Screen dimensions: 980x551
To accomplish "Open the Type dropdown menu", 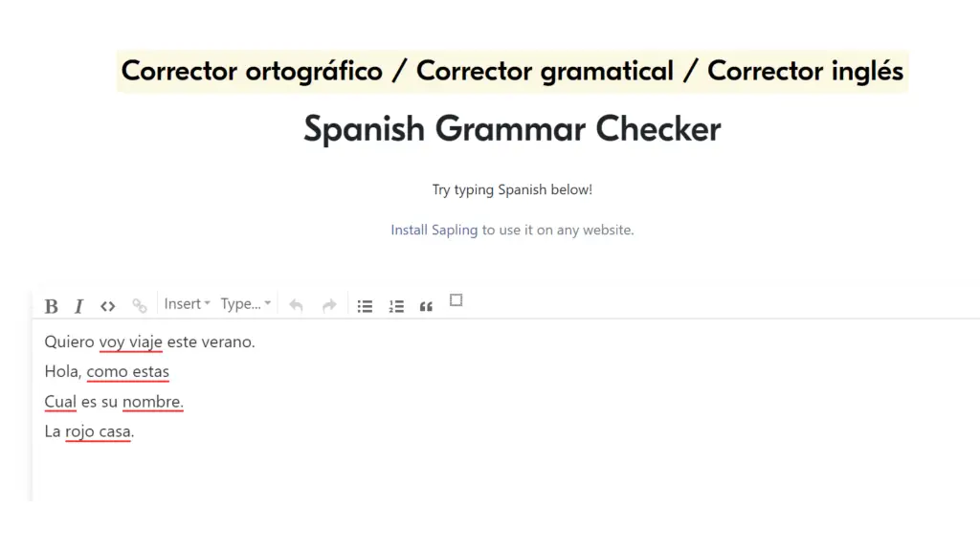I will 245,303.
